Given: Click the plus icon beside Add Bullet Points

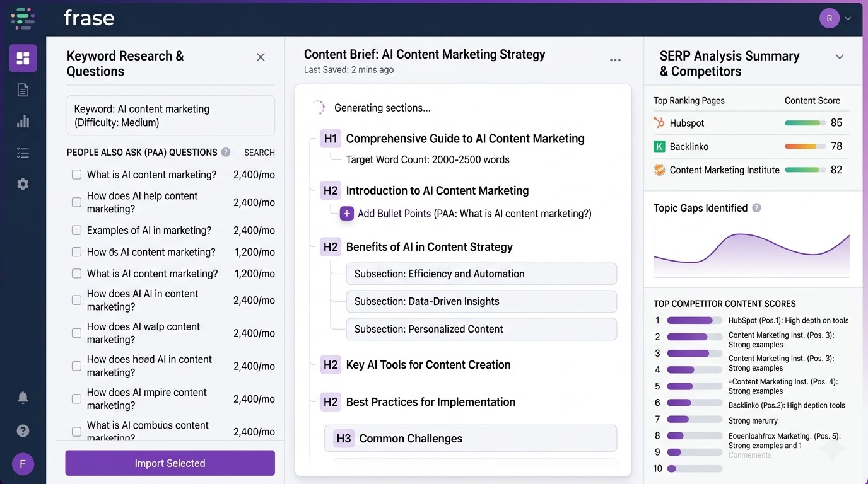Looking at the screenshot, I should click(347, 214).
